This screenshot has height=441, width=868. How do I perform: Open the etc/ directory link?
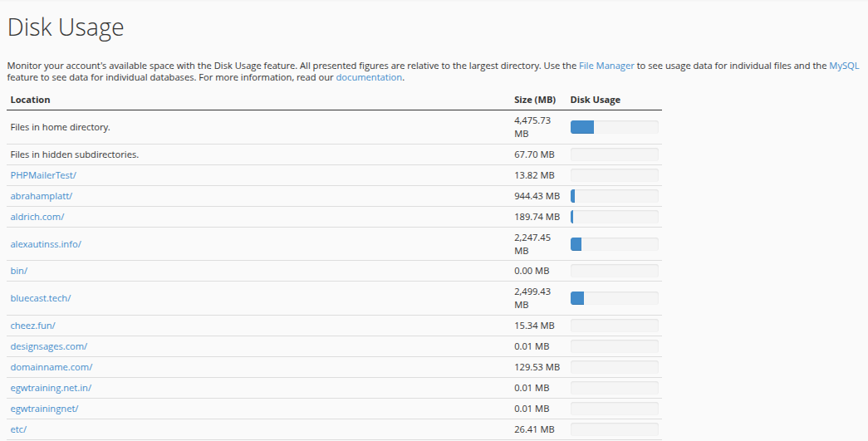click(x=18, y=429)
